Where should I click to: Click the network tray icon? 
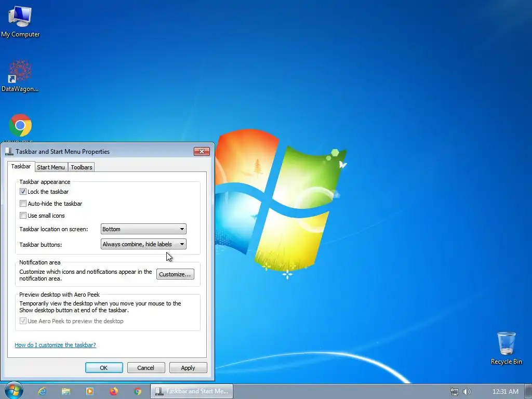click(x=454, y=392)
